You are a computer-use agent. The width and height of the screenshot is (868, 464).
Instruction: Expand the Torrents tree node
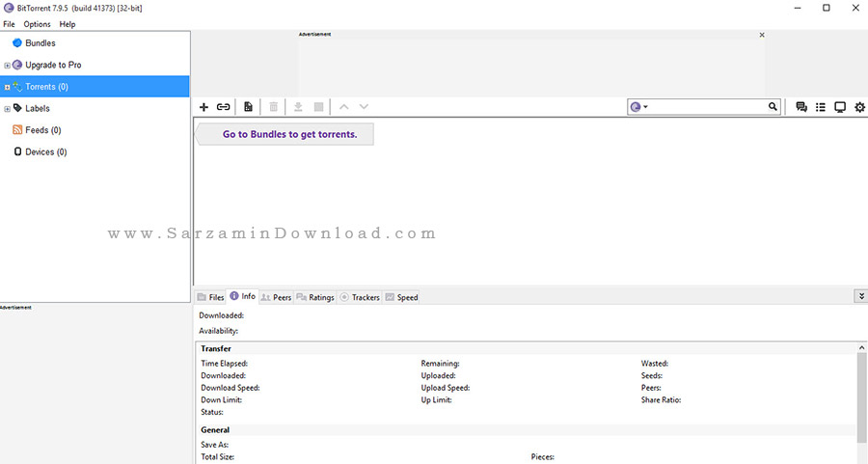(7, 87)
